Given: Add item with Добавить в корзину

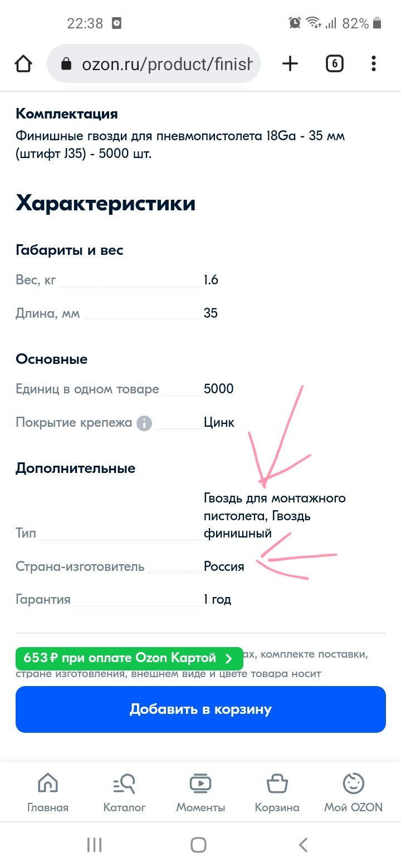Looking at the screenshot, I should coord(200,709).
